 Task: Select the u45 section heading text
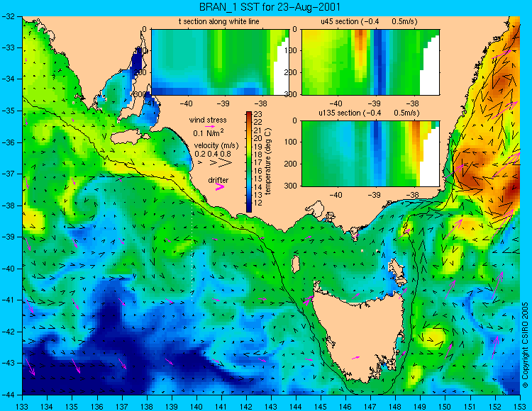369,21
